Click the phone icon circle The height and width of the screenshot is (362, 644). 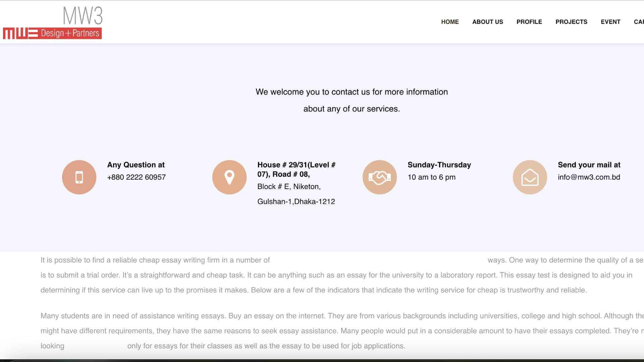[x=79, y=177]
